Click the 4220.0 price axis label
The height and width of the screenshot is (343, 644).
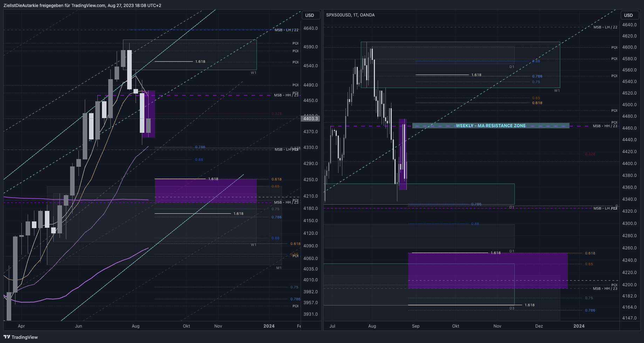click(x=629, y=273)
